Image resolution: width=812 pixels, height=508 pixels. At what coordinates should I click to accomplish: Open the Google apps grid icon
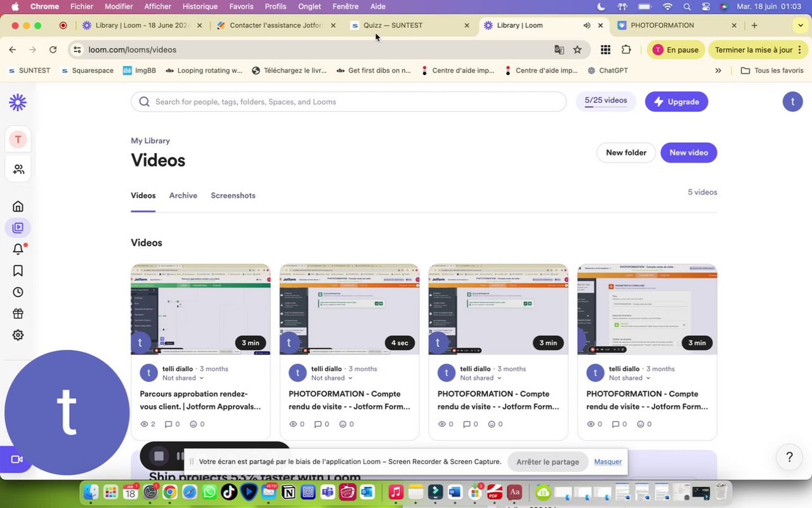coord(606,50)
